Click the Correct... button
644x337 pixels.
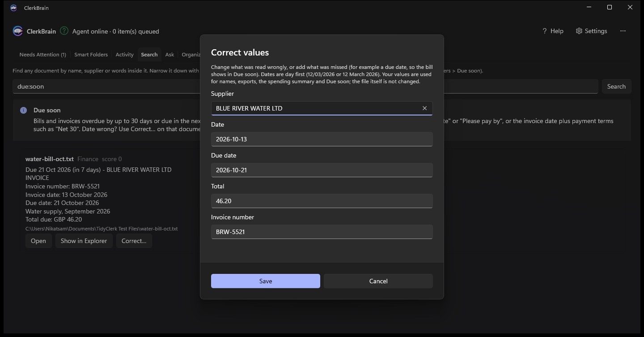134,241
